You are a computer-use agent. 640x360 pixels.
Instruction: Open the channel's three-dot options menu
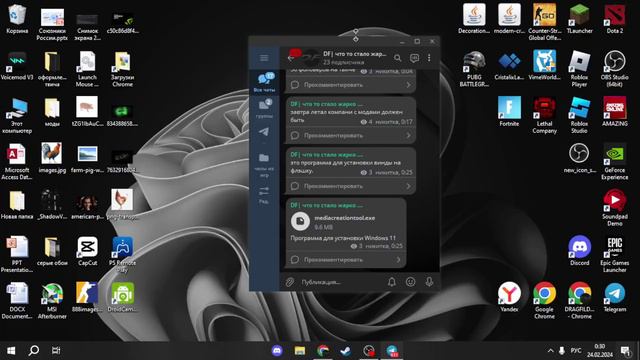click(x=429, y=58)
